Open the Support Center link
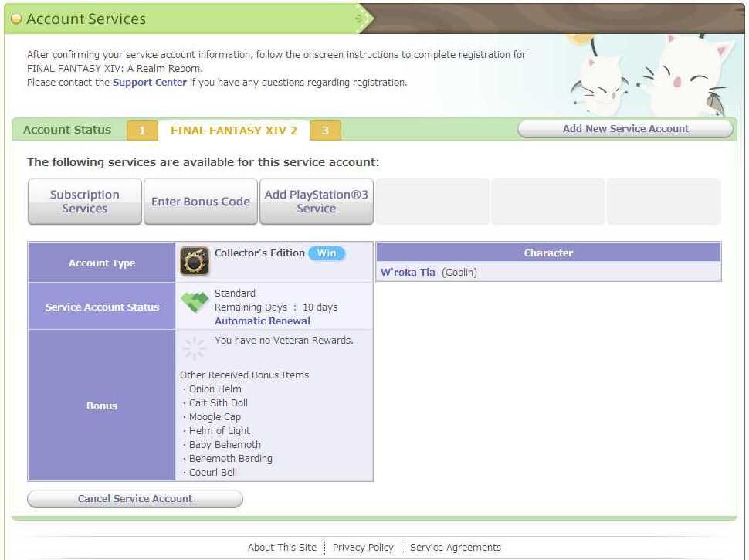 click(x=150, y=82)
